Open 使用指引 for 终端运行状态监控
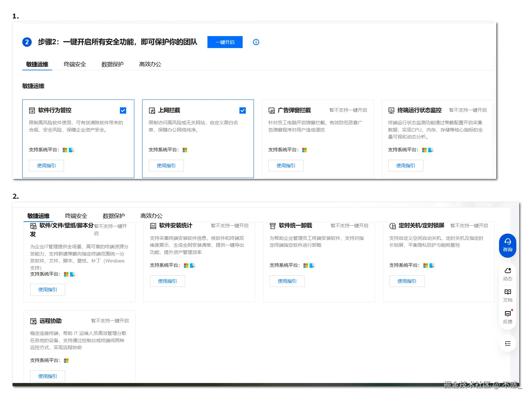Viewport: 532px width, 399px height. click(x=406, y=165)
